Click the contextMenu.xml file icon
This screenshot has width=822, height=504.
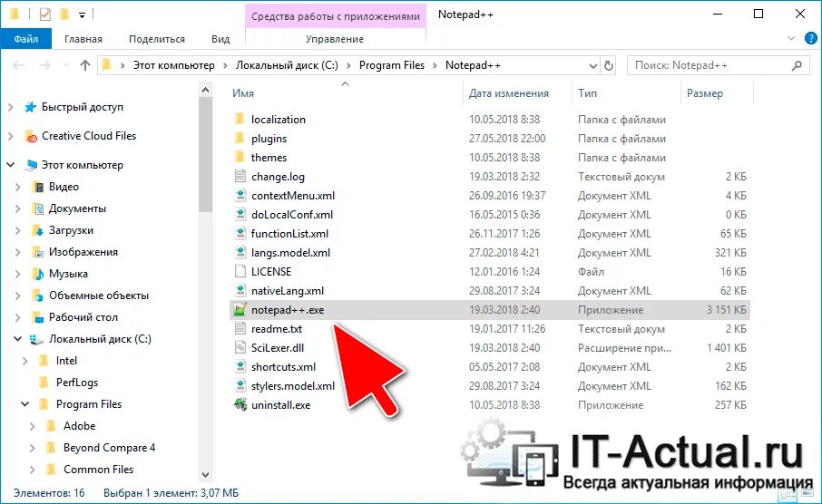click(x=240, y=196)
